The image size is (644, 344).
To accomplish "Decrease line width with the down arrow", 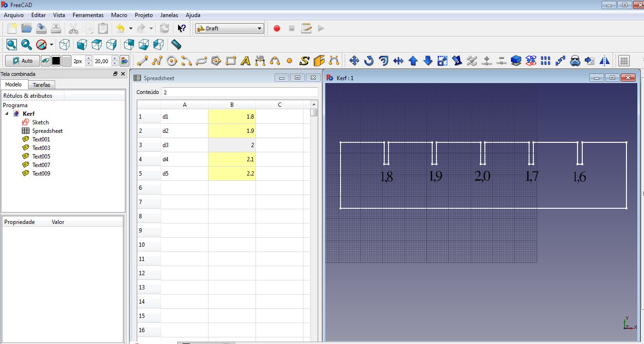I will 88,64.
